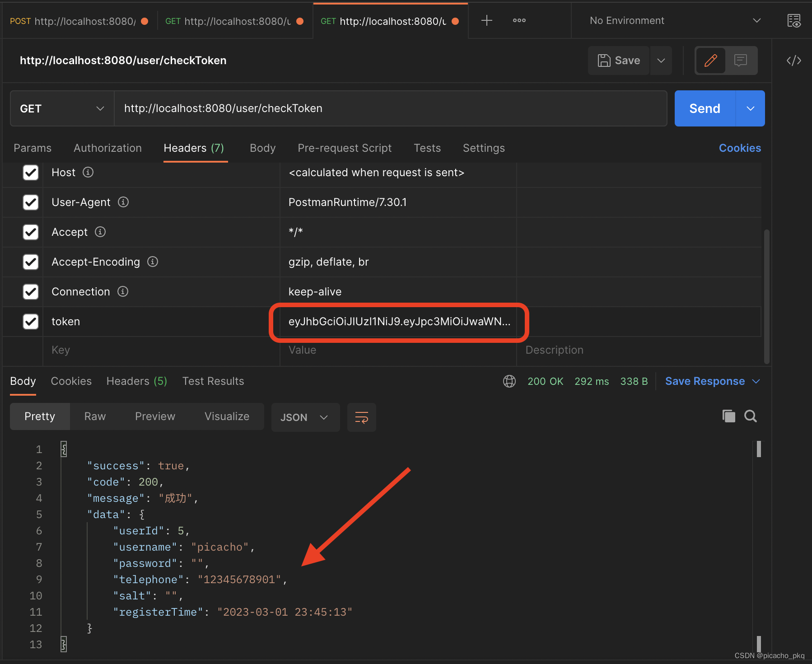Click the headers table vertical scrollbar
The width and height of the screenshot is (812, 664).
(766, 296)
